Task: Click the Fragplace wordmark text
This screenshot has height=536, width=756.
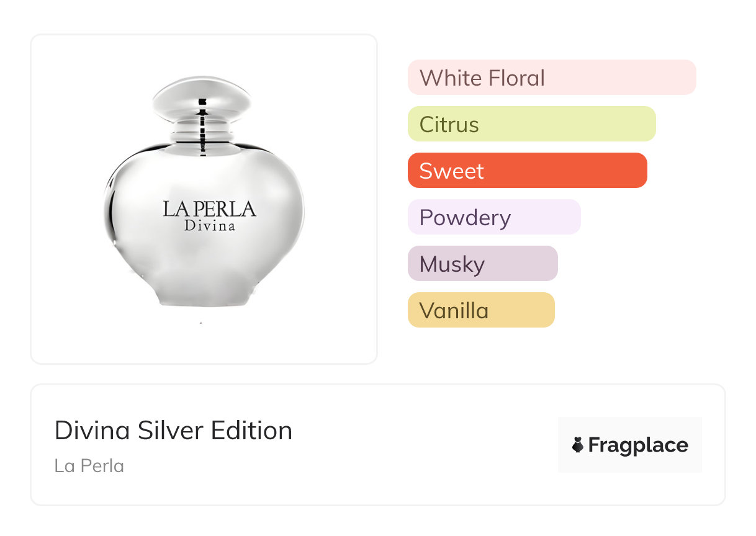Action: click(x=638, y=445)
